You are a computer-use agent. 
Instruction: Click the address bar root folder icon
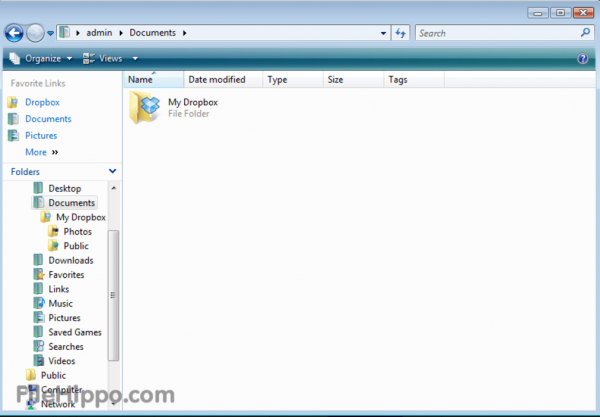(x=64, y=32)
